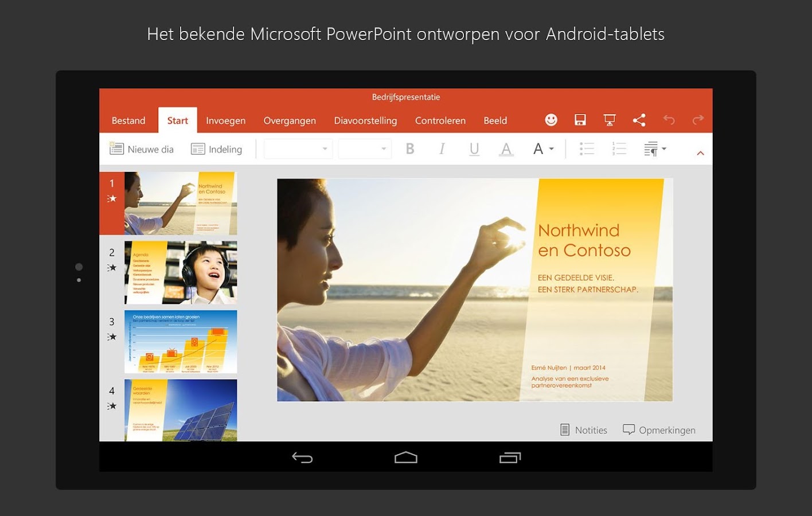This screenshot has height=516, width=812.
Task: Apply a bulleted list
Action: [x=587, y=149]
